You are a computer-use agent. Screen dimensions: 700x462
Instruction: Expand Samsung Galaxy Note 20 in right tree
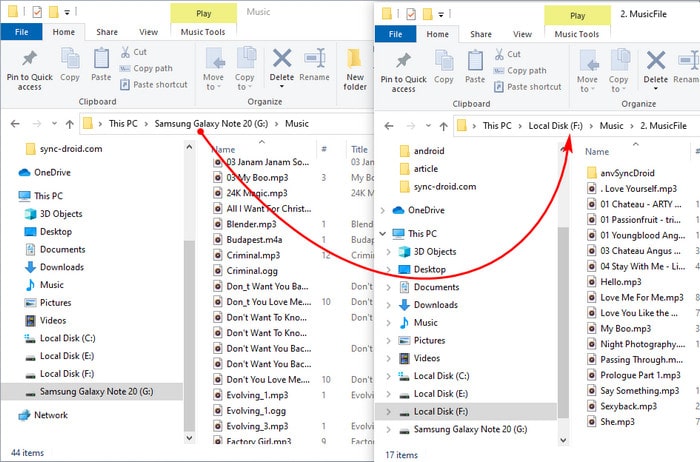[388, 429]
